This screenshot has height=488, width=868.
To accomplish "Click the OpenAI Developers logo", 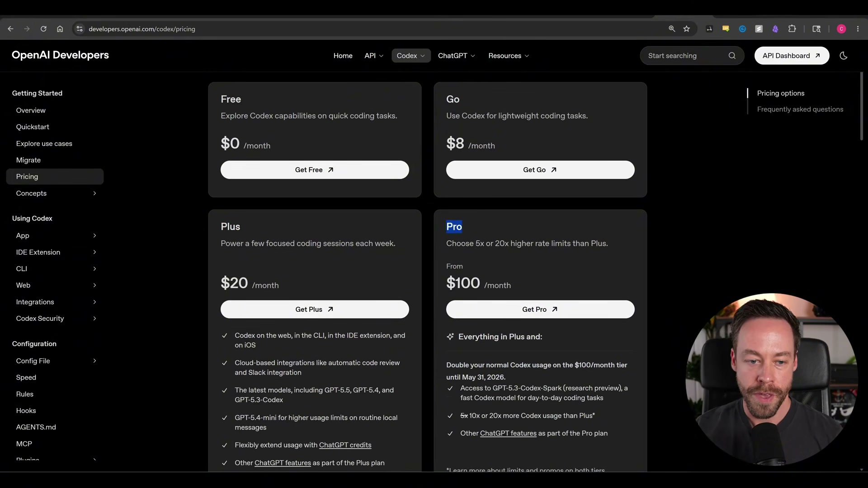I will point(60,55).
